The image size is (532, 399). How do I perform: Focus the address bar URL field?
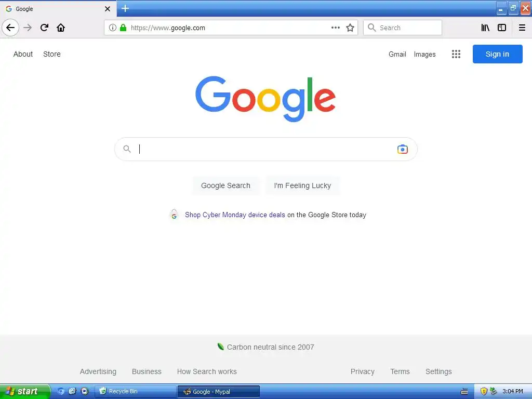231,28
